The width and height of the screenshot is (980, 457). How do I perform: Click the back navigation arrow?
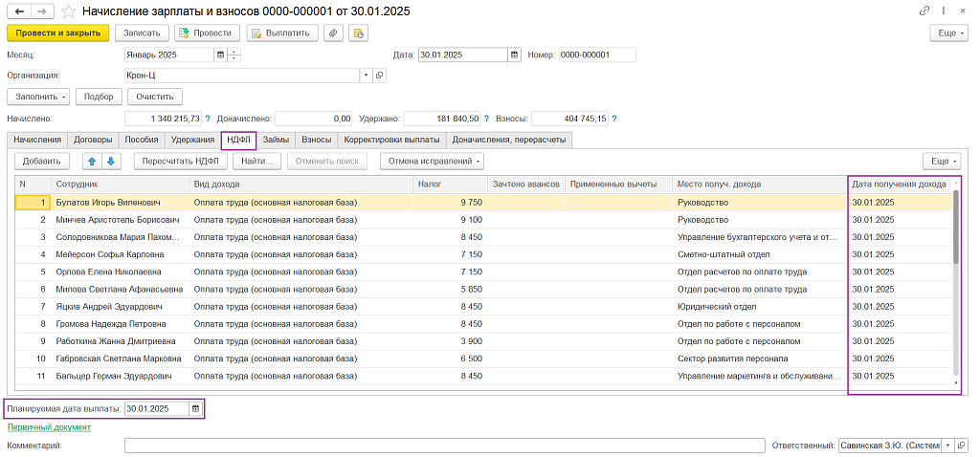[x=19, y=11]
